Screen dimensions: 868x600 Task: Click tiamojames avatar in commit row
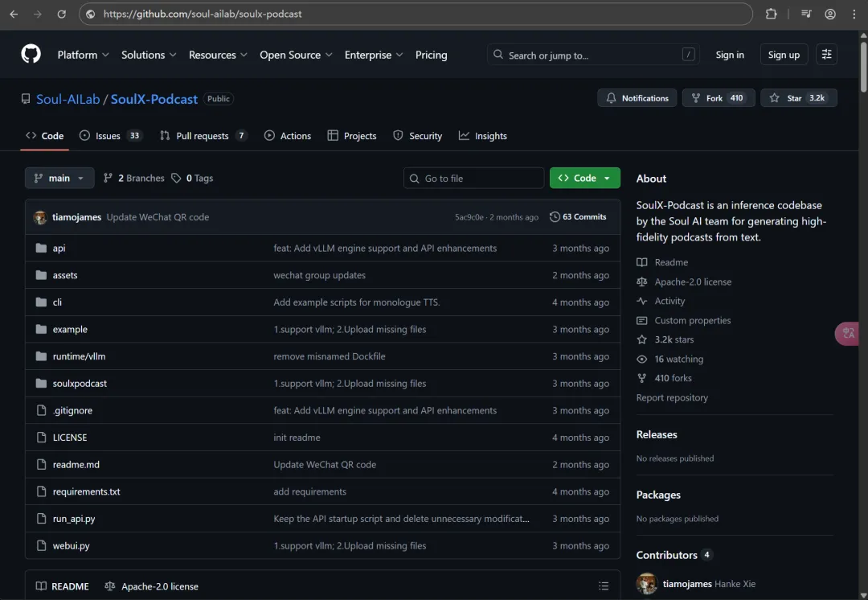tap(40, 217)
